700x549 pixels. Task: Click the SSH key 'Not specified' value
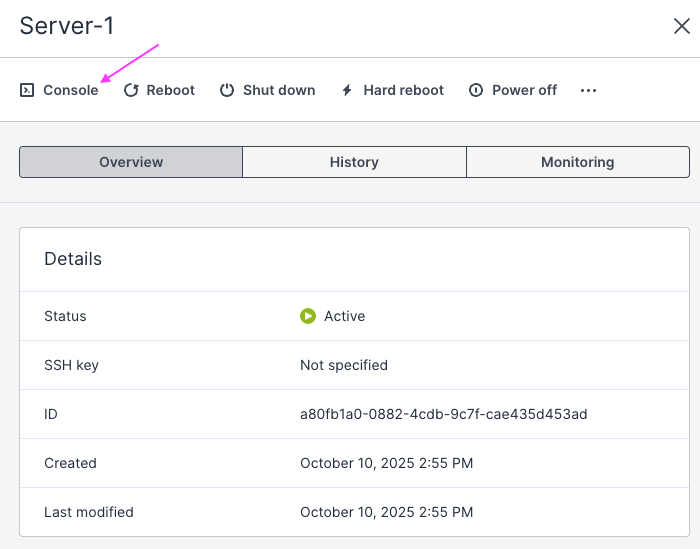point(343,365)
